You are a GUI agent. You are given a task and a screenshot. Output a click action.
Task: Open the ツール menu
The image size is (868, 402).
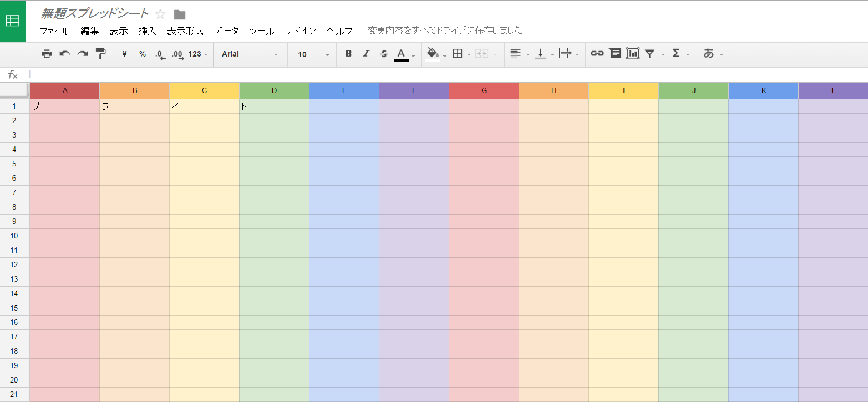tap(262, 31)
